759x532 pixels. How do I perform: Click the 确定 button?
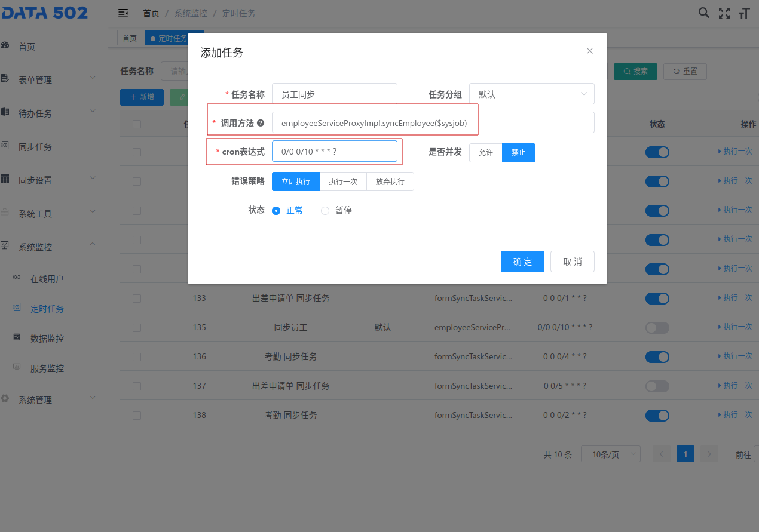[522, 262]
